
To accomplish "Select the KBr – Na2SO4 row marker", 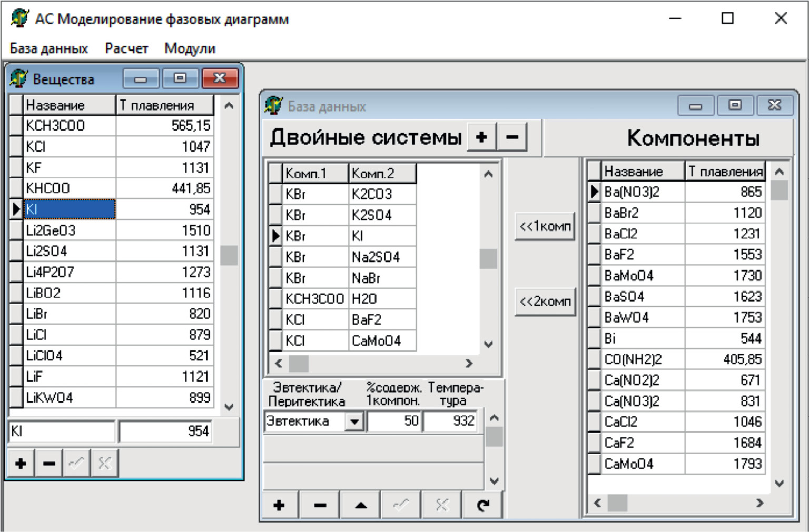I will [x=275, y=257].
